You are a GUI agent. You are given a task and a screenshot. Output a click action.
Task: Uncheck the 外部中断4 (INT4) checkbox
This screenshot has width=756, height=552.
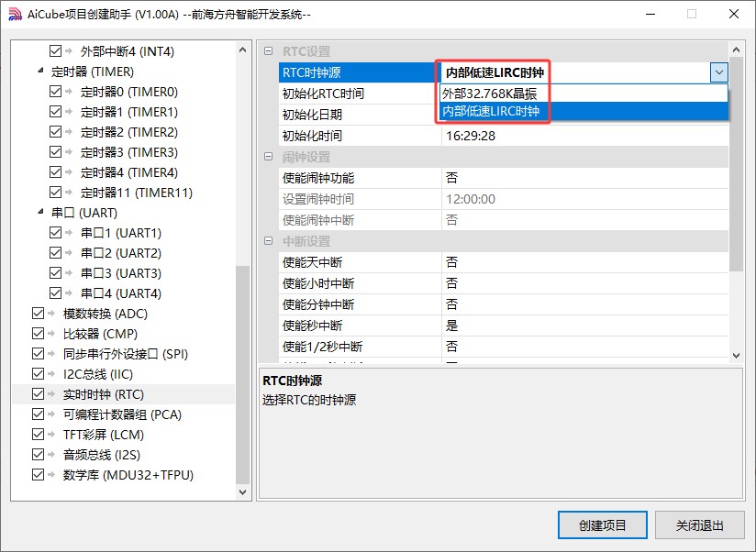55,51
